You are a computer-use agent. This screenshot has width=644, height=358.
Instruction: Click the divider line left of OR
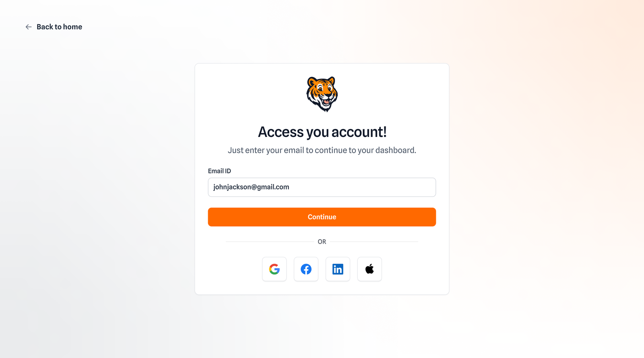(x=270, y=242)
